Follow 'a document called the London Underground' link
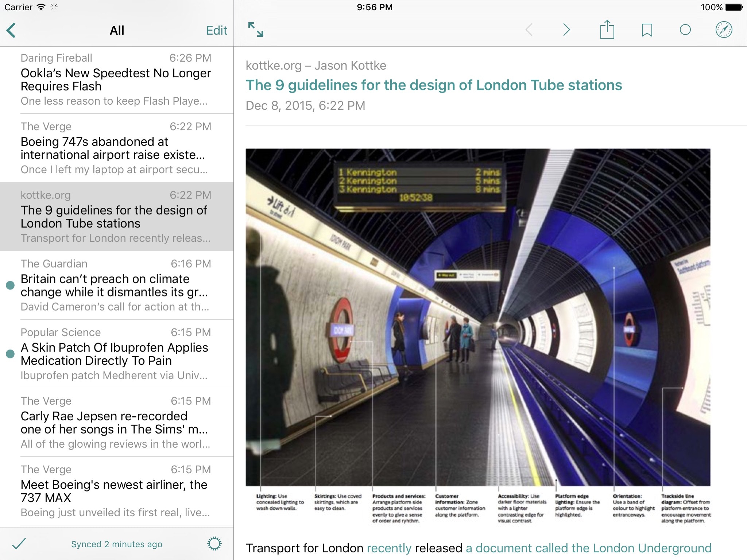 click(589, 548)
